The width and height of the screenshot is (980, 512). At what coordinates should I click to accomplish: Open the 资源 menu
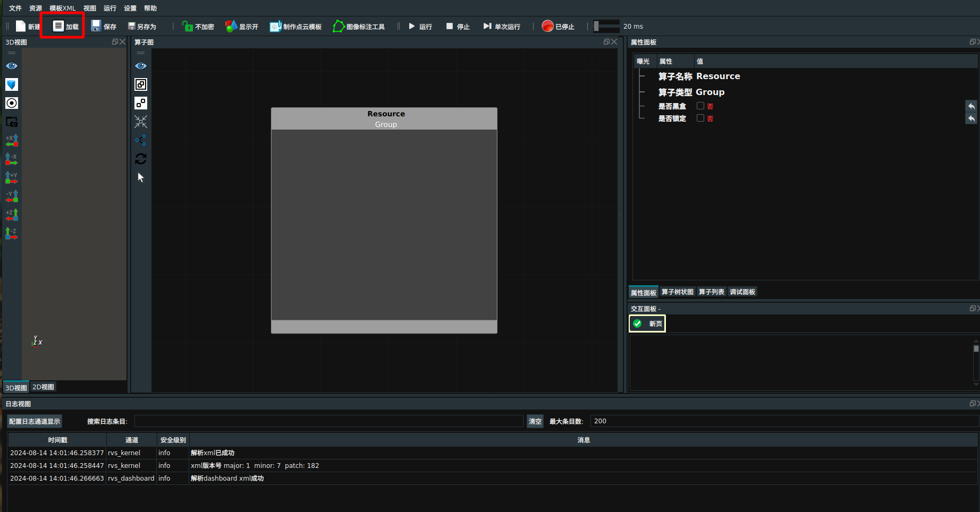(36, 8)
